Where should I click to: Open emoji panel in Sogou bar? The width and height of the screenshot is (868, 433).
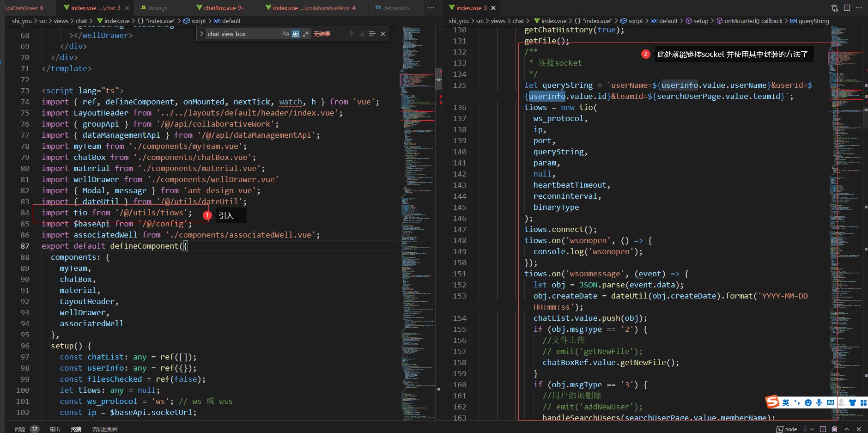pyautogui.click(x=808, y=403)
